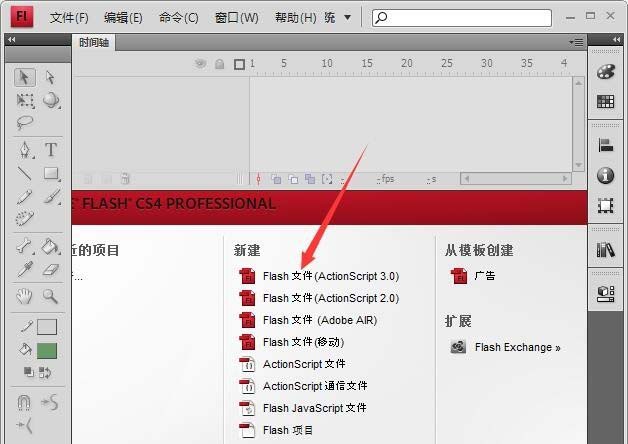Open the workspace switcher dropdown arrow

pyautogui.click(x=348, y=17)
